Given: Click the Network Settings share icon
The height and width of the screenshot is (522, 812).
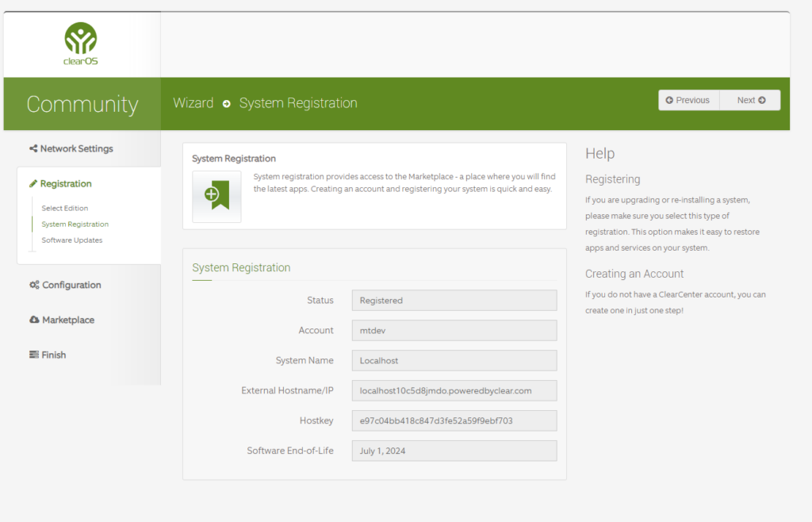Looking at the screenshot, I should click(33, 148).
